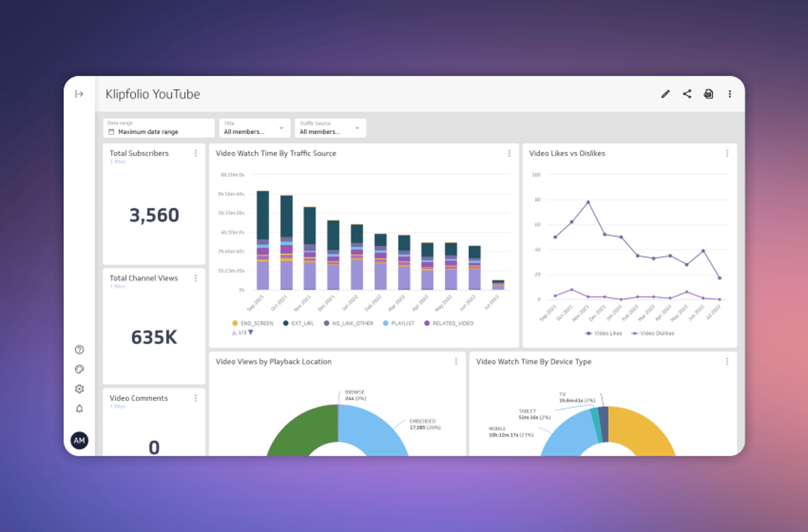This screenshot has width=808, height=532.
Task: Open dashboard three-dot options menu
Action: click(730, 94)
